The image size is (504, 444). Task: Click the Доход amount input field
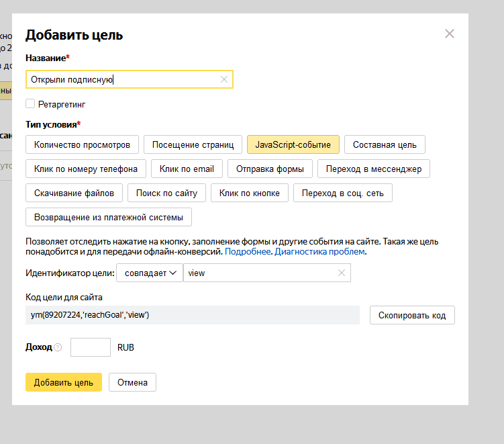(x=90, y=347)
